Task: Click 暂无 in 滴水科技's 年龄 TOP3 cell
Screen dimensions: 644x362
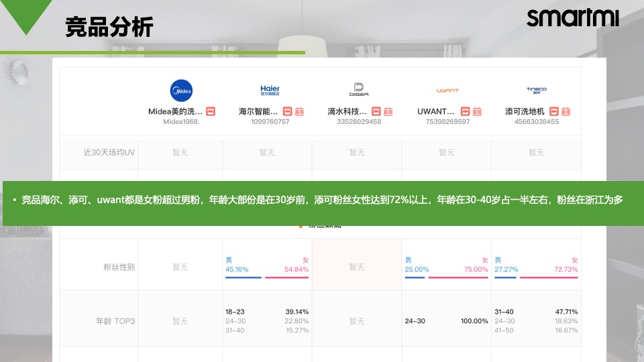Action: [x=357, y=321]
